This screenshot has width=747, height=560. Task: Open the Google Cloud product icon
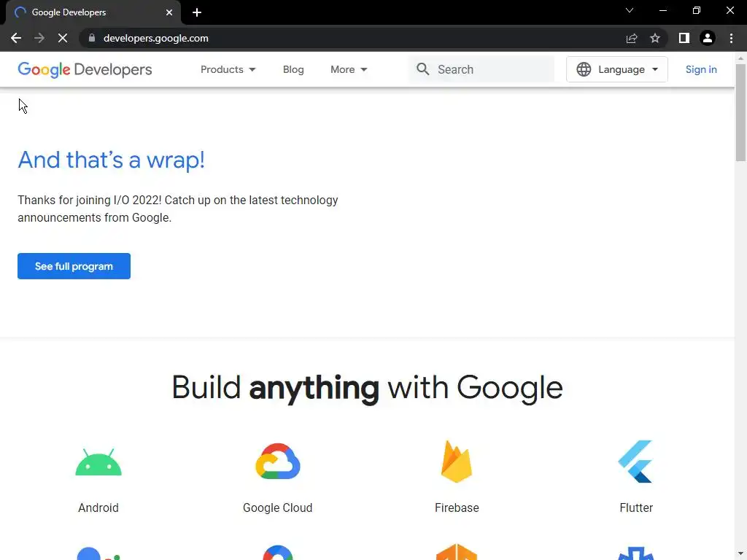278,461
